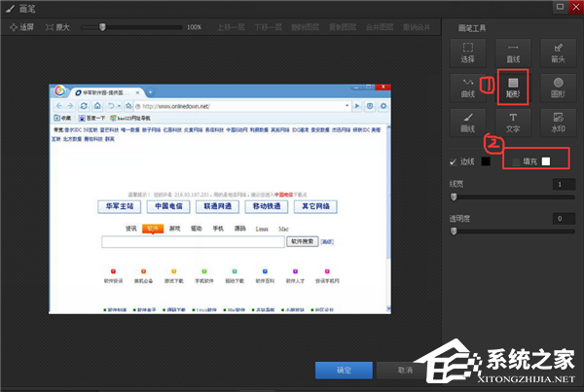Image resolution: width=584 pixels, height=392 pixels.
Task: Click 复制图层 copy layer
Action: pos(343,27)
